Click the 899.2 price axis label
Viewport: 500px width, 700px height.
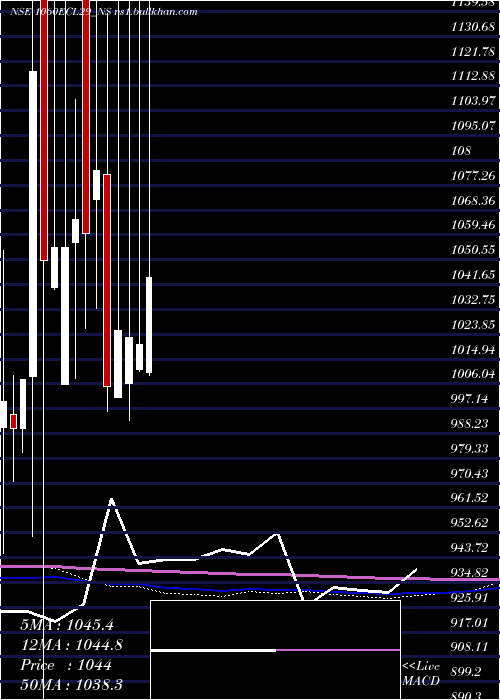click(467, 671)
